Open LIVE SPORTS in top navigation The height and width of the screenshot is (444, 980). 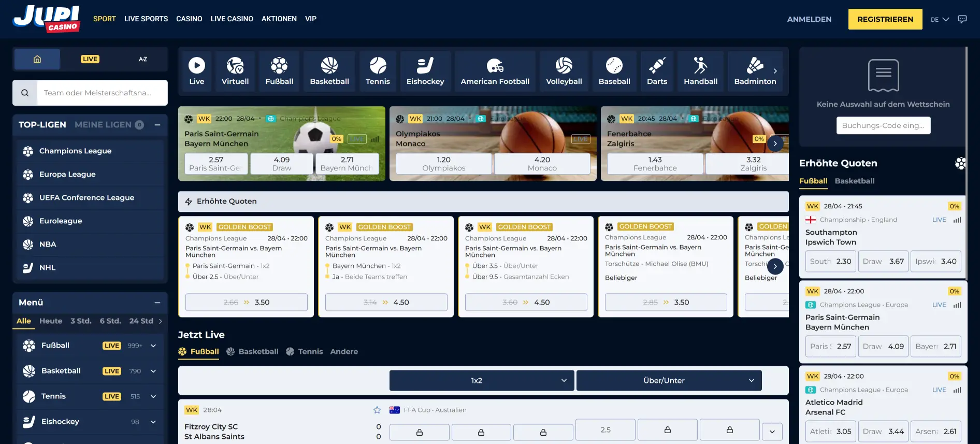tap(146, 19)
